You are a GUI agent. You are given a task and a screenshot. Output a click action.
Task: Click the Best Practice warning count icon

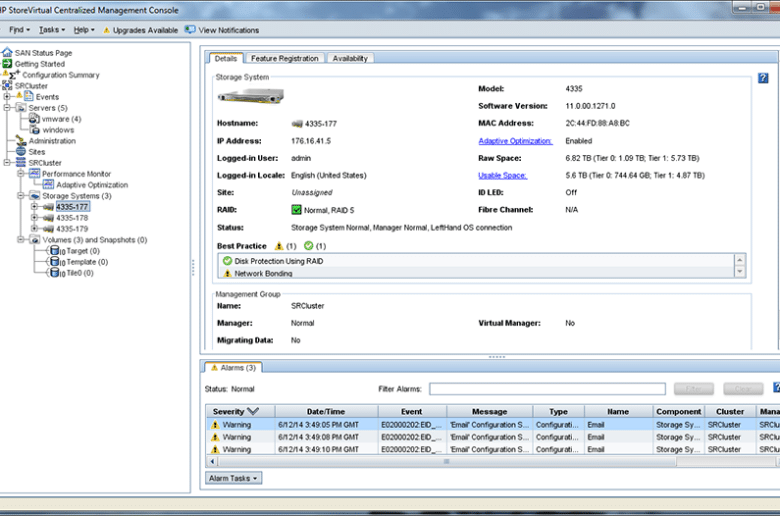point(279,246)
